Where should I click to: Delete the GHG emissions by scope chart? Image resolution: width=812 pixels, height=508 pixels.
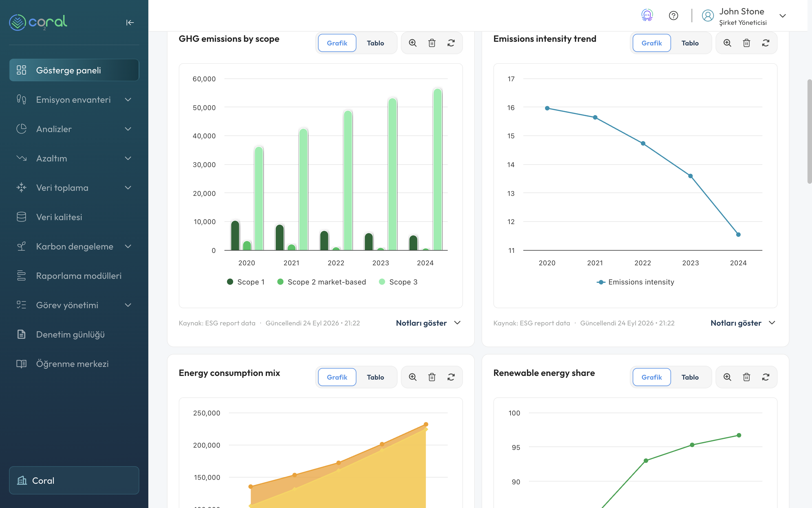point(432,43)
